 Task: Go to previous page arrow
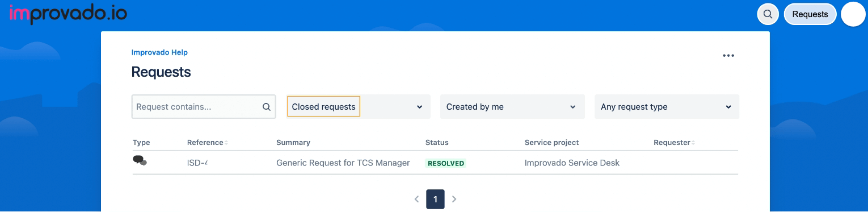[417, 199]
